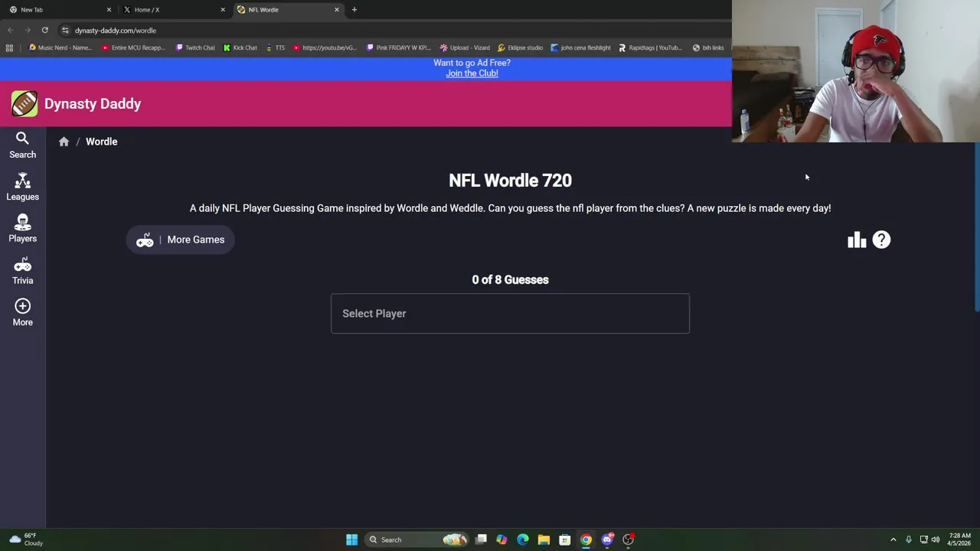Click the microphone tray icon
The image size is (980, 551).
tap(908, 540)
